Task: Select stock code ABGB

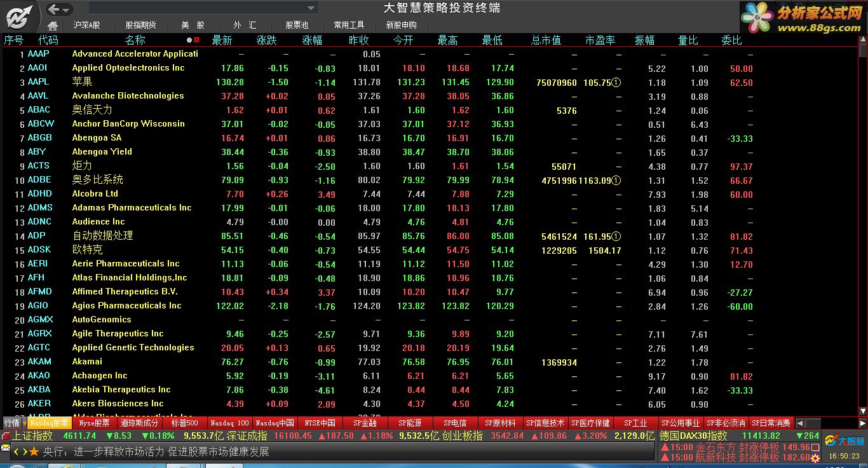Action: tap(40, 138)
